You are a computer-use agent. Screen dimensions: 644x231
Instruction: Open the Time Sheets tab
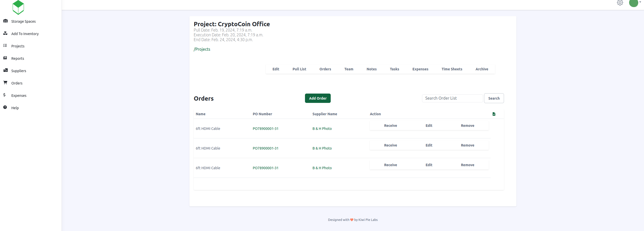(452, 69)
